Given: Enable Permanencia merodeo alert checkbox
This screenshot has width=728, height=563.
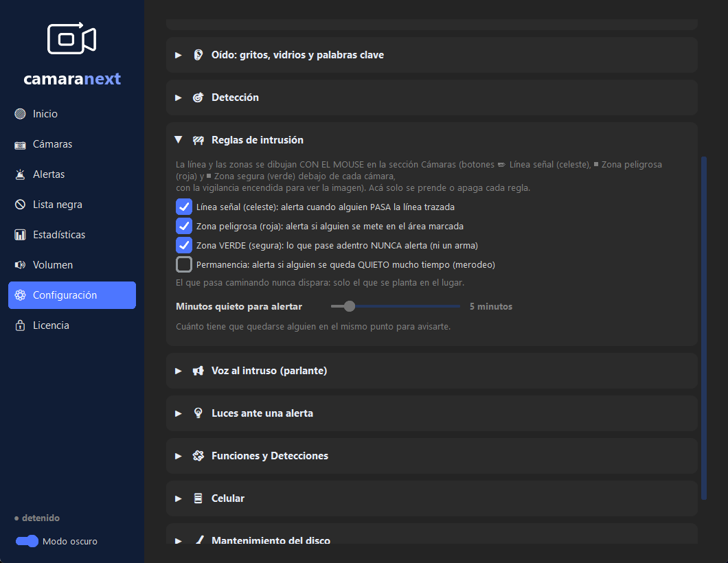Looking at the screenshot, I should pos(184,264).
